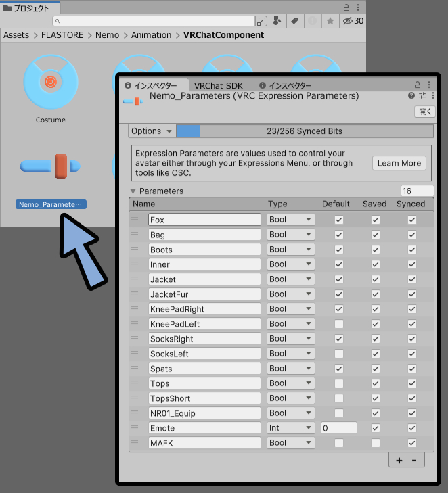The image size is (448, 493).
Task: Open the Type dropdown for MAFK
Action: pyautogui.click(x=291, y=442)
